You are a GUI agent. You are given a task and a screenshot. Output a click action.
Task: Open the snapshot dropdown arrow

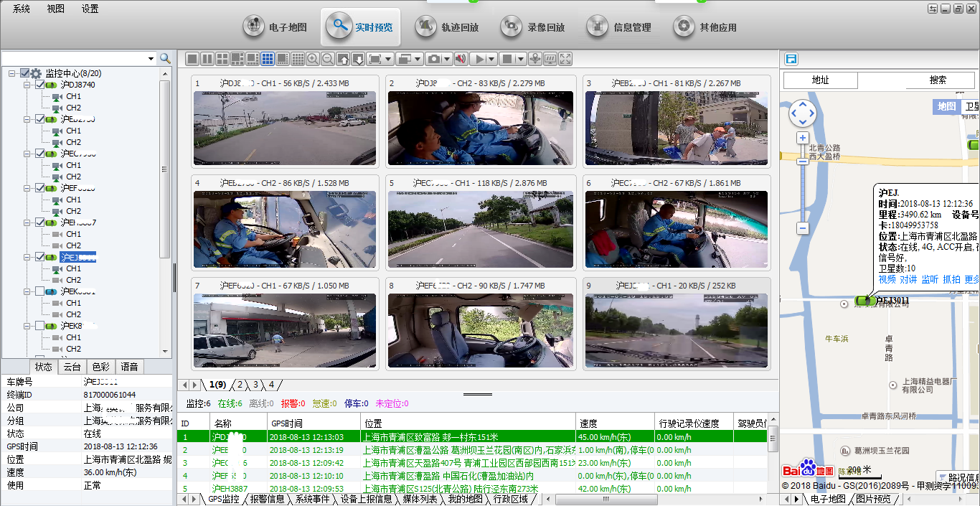[x=446, y=59]
